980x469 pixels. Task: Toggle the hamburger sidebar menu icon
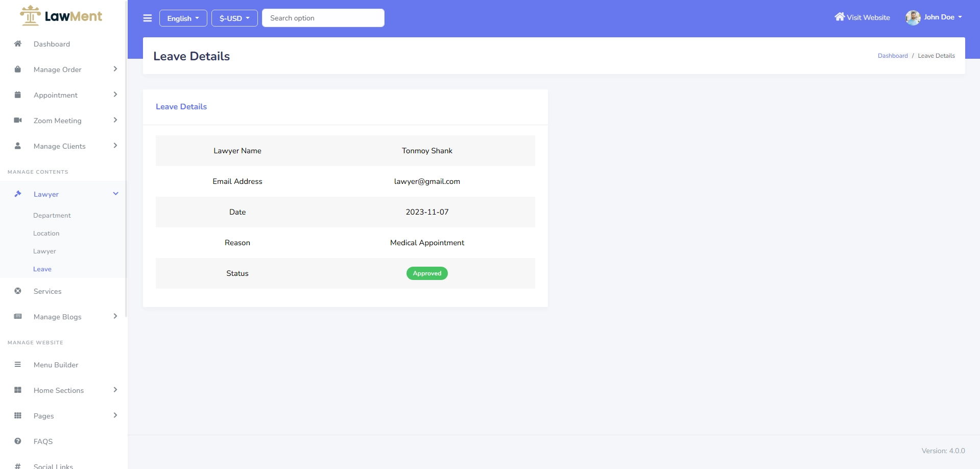[148, 18]
